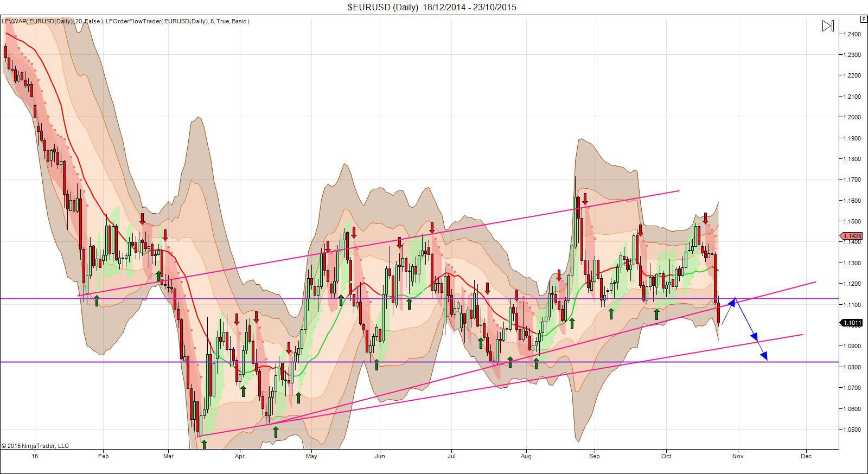868x474 pixels.
Task: Click the 1.1900 price axis label
Action: click(x=853, y=138)
